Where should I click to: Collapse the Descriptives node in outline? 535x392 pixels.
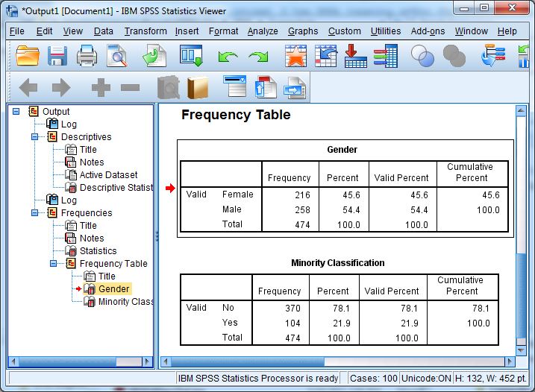34,137
